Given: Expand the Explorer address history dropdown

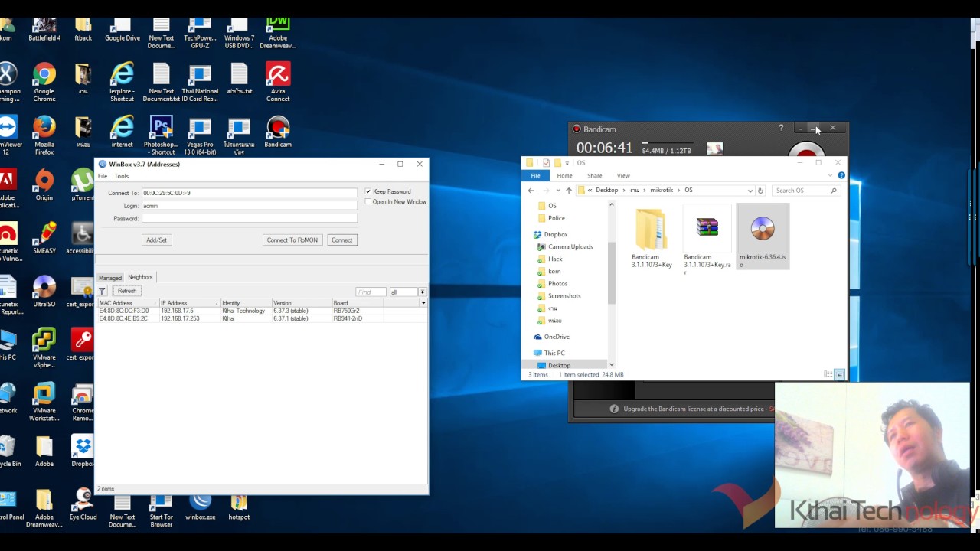Looking at the screenshot, I should 750,190.
